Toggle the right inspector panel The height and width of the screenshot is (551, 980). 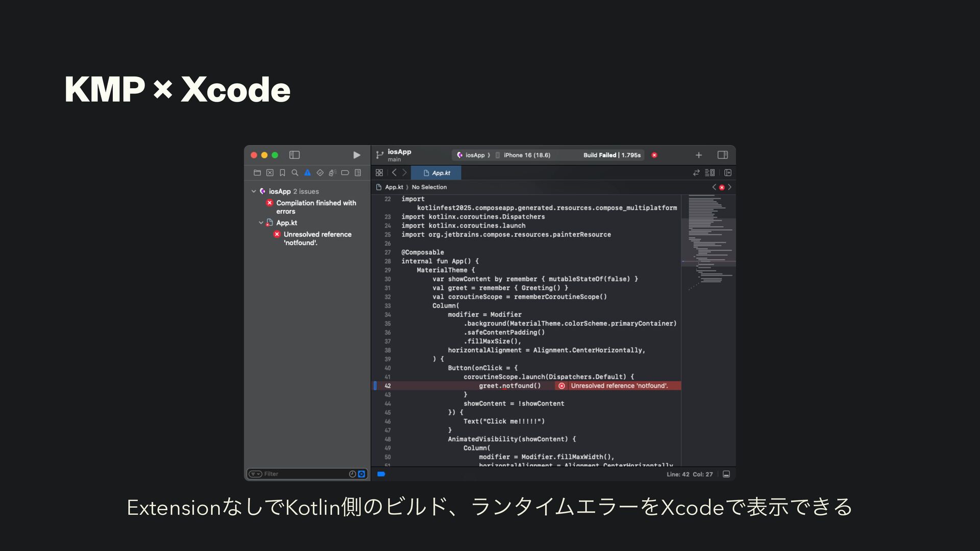tap(722, 155)
